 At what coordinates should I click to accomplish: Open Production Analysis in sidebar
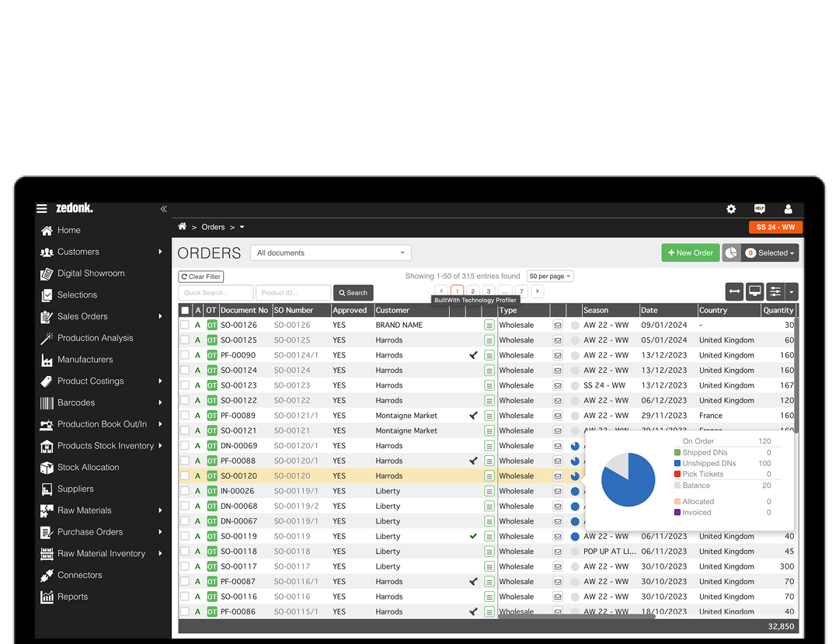pyautogui.click(x=95, y=338)
